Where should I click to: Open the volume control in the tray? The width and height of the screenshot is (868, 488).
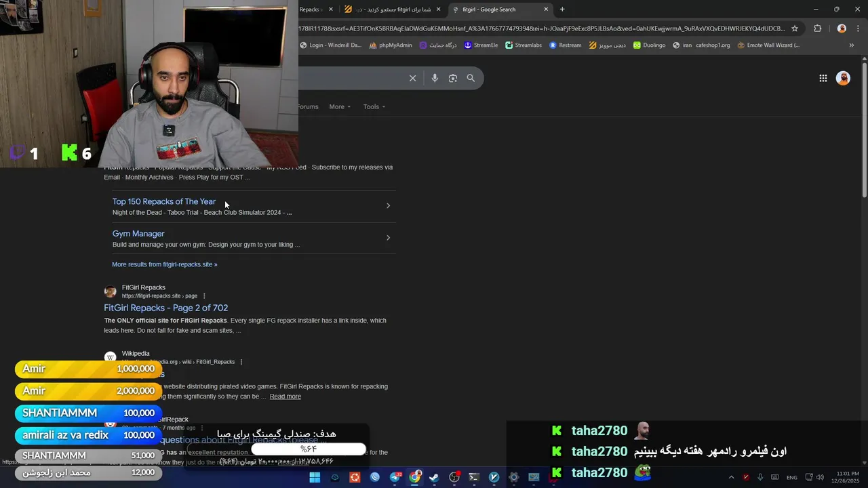coord(820,477)
